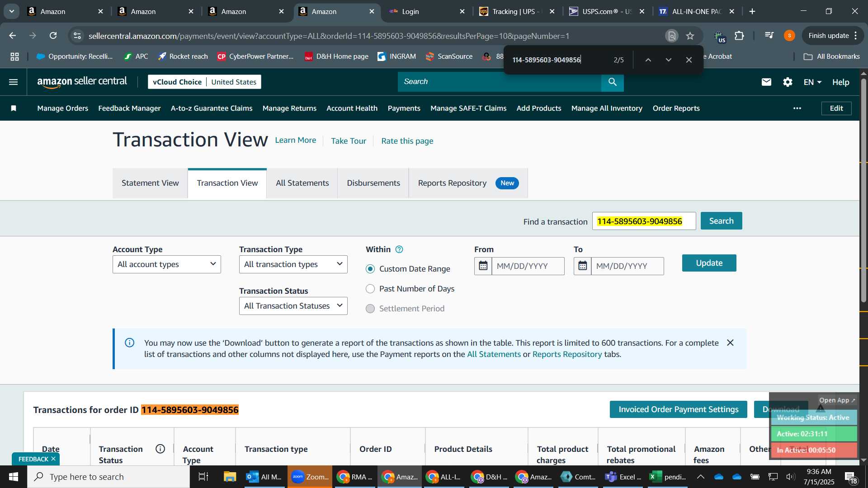Click the Find a transaction field

click(x=644, y=221)
